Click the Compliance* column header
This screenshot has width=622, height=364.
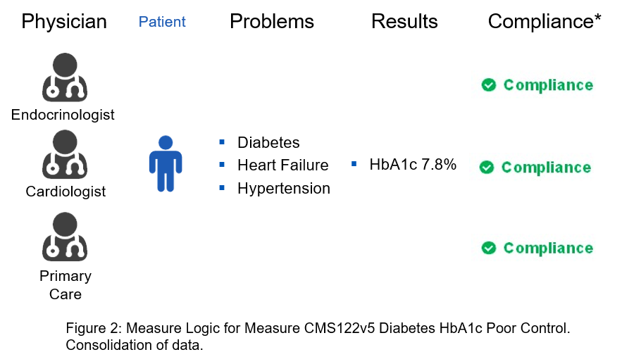545,21
